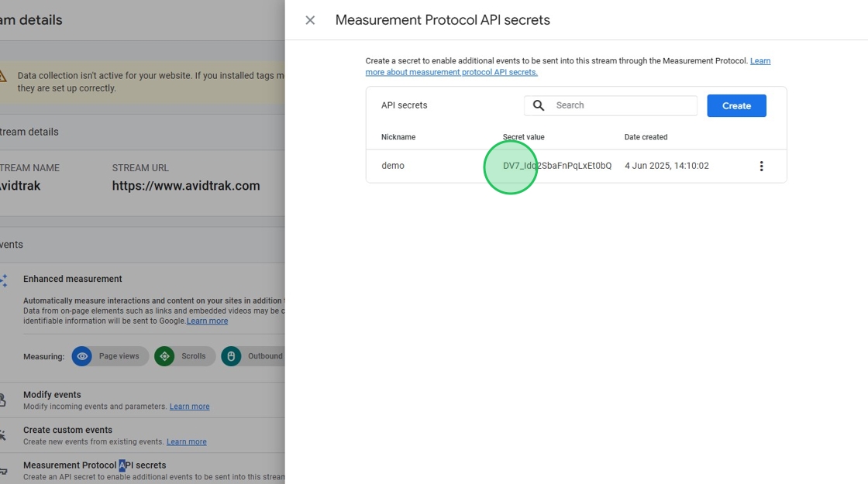Click the data collection warning triangle icon
Image resolution: width=868 pixels, height=484 pixels.
pyautogui.click(x=3, y=77)
